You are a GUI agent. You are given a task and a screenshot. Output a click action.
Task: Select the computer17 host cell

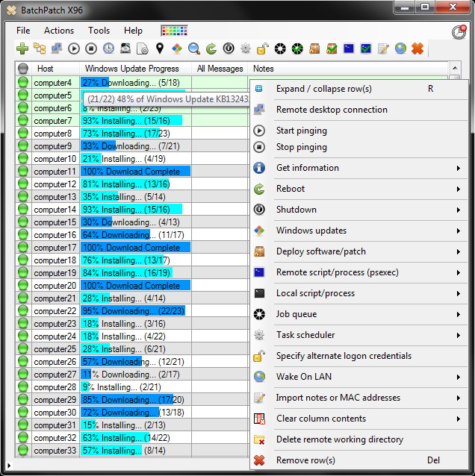[55, 248]
